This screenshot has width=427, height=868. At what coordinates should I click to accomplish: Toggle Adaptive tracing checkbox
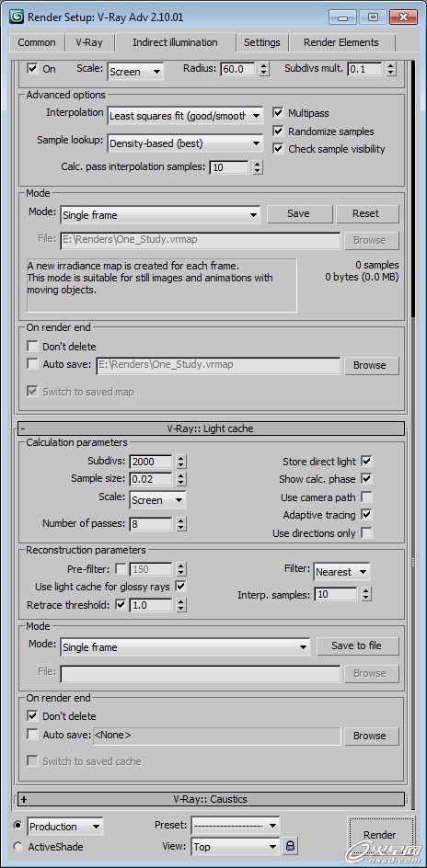[x=366, y=514]
